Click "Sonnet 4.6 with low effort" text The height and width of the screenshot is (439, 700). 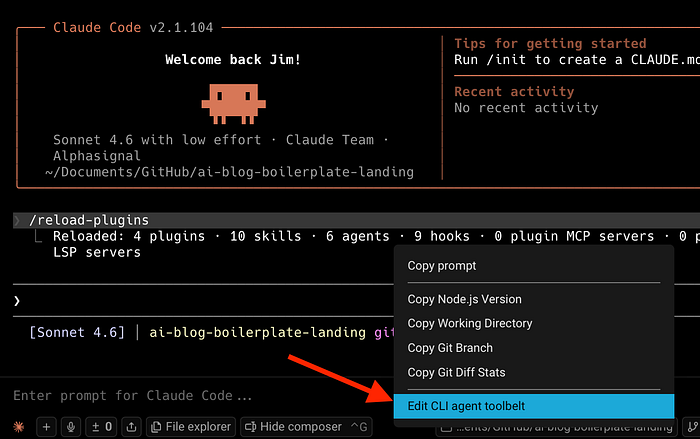157,140
